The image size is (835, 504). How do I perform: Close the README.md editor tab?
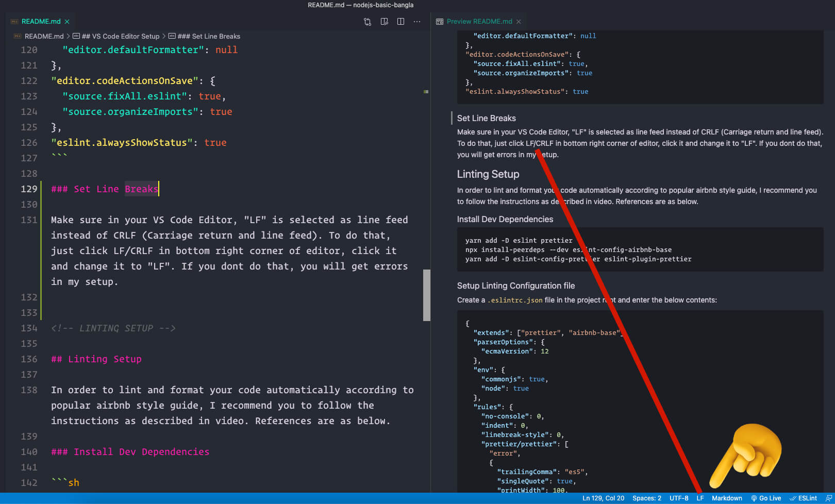(x=67, y=22)
